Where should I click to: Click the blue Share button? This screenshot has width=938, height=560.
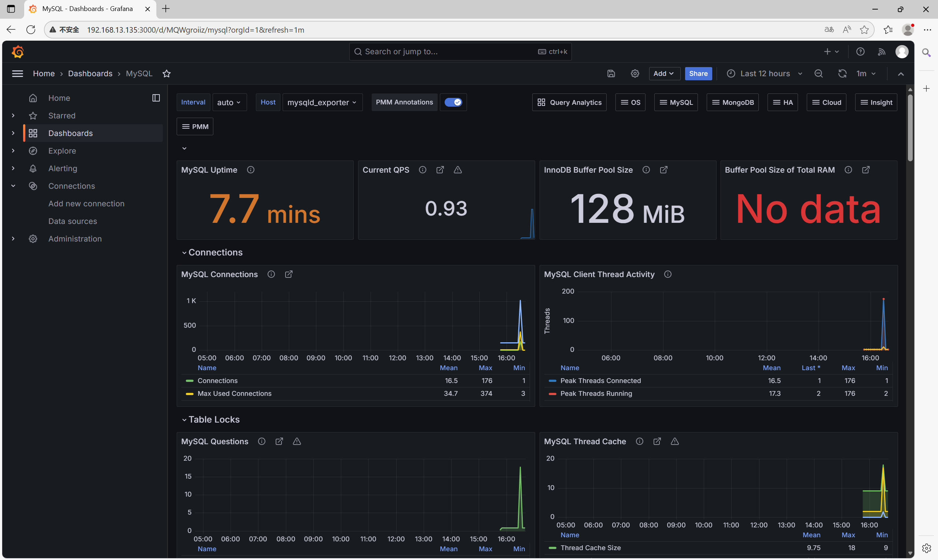point(698,74)
